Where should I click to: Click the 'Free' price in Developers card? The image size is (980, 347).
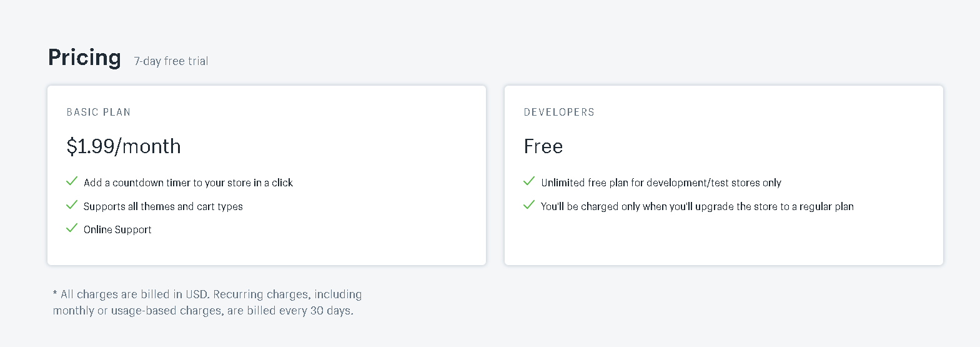[x=543, y=146]
